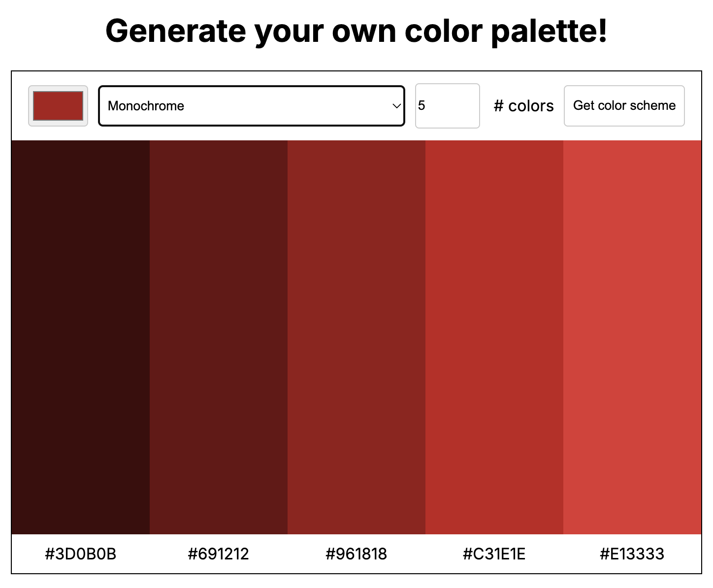This screenshot has width=713, height=588.
Task: Select the #691212 color column
Action: point(218,336)
